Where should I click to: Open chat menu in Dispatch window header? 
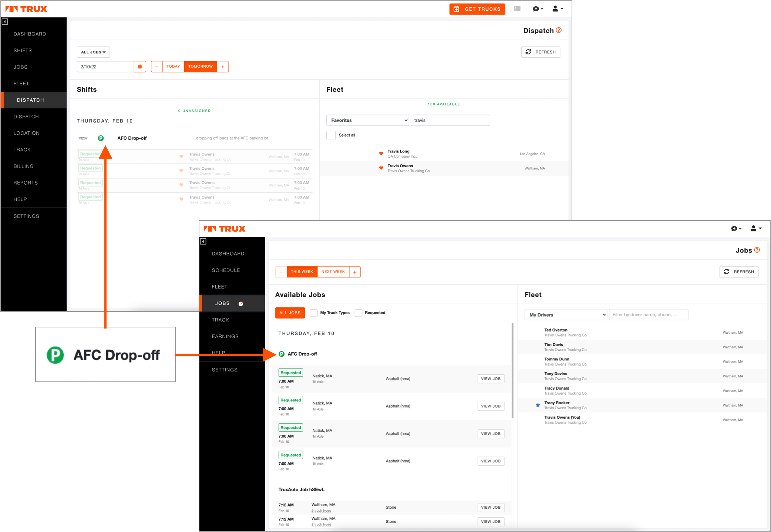click(x=538, y=9)
